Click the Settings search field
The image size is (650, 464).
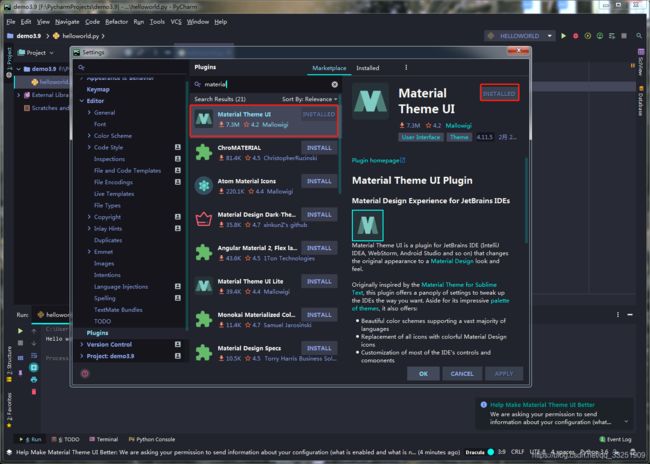pyautogui.click(x=130, y=67)
